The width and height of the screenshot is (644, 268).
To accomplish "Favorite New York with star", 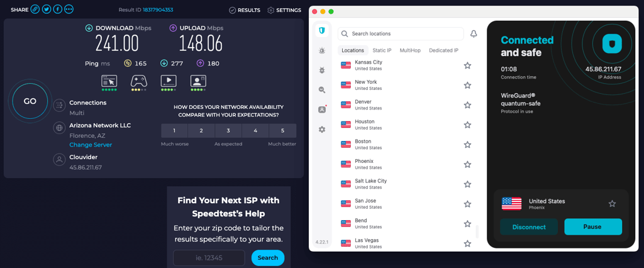I will [467, 85].
